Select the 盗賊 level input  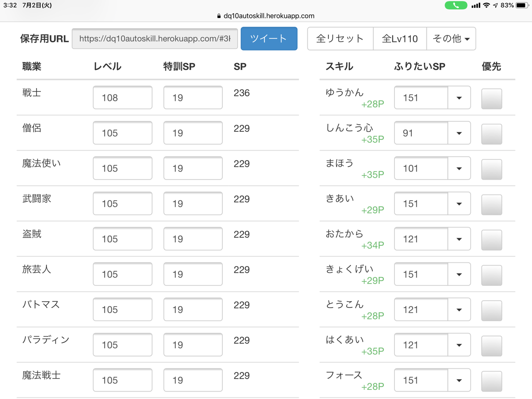point(123,239)
